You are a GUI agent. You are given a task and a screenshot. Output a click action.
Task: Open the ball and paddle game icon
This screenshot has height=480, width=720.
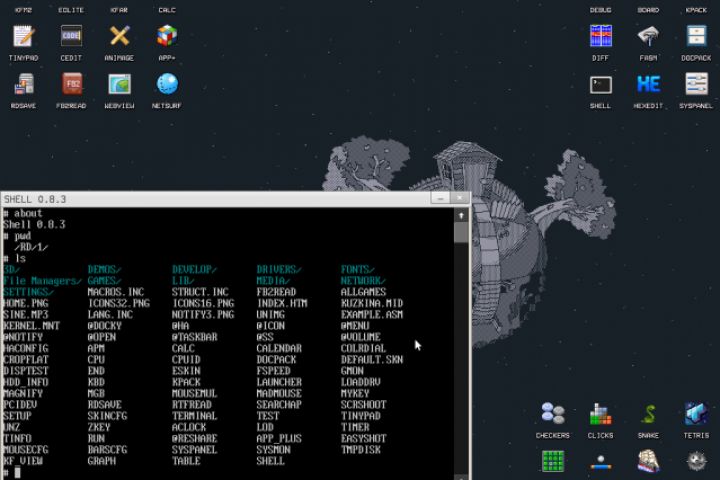601,462
